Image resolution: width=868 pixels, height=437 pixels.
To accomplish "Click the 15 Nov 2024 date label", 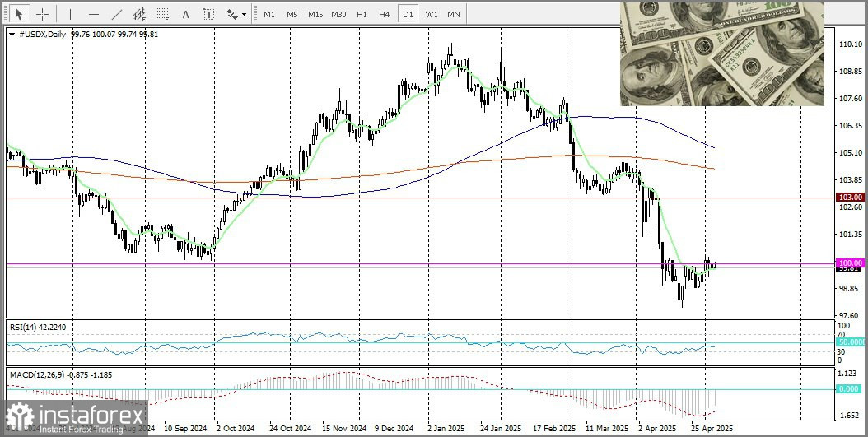I will 343,429.
